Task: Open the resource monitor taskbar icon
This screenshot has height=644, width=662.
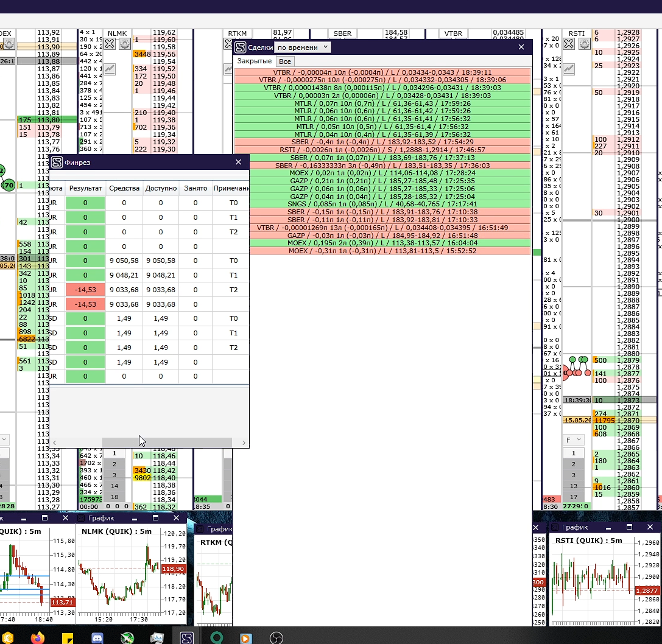Action: tap(157, 638)
